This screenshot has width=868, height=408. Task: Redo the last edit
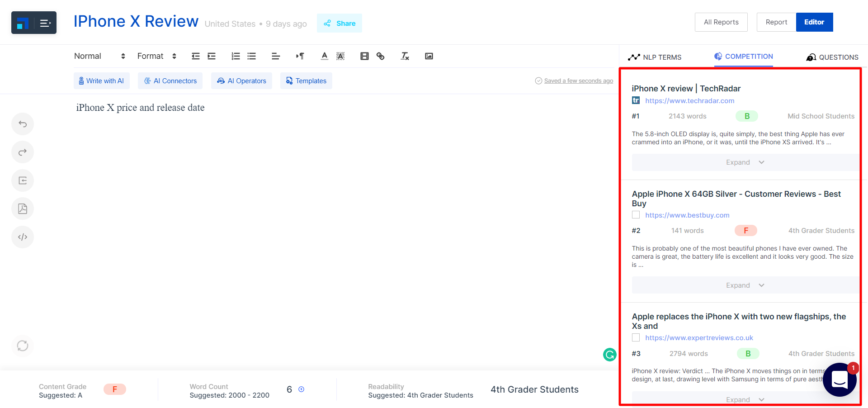tap(23, 152)
